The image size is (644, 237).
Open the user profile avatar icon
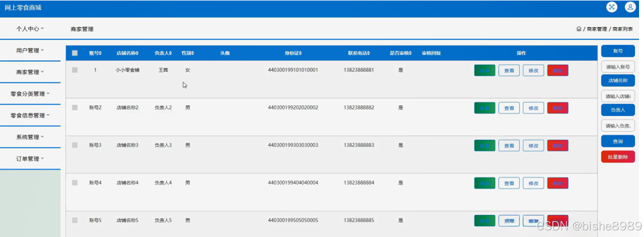[630, 7]
